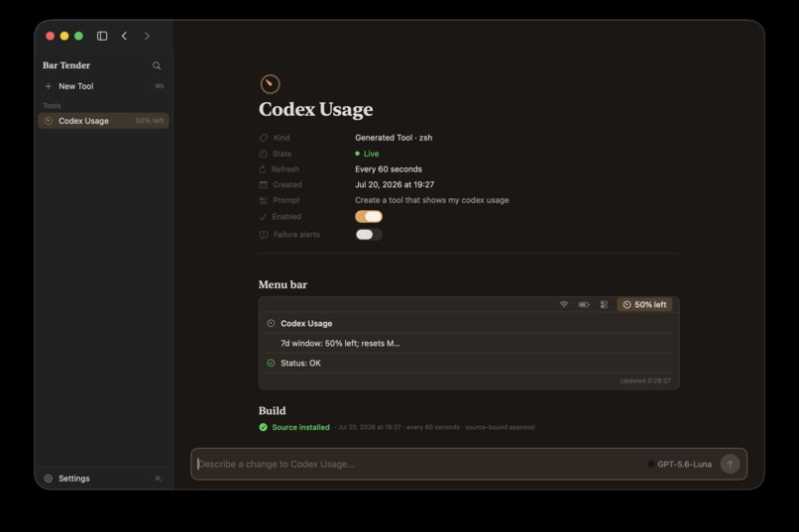Click the large gauge icon above title
Screen dimensions: 799x532
click(x=270, y=84)
